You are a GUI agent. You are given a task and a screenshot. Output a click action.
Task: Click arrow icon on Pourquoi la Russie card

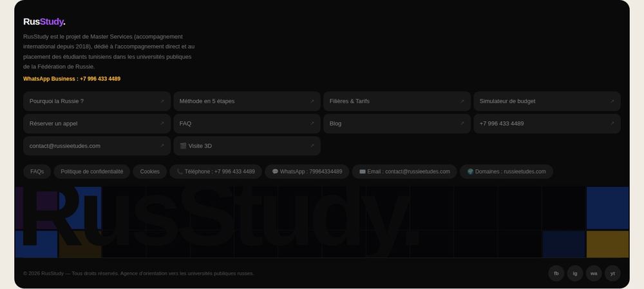(x=162, y=101)
